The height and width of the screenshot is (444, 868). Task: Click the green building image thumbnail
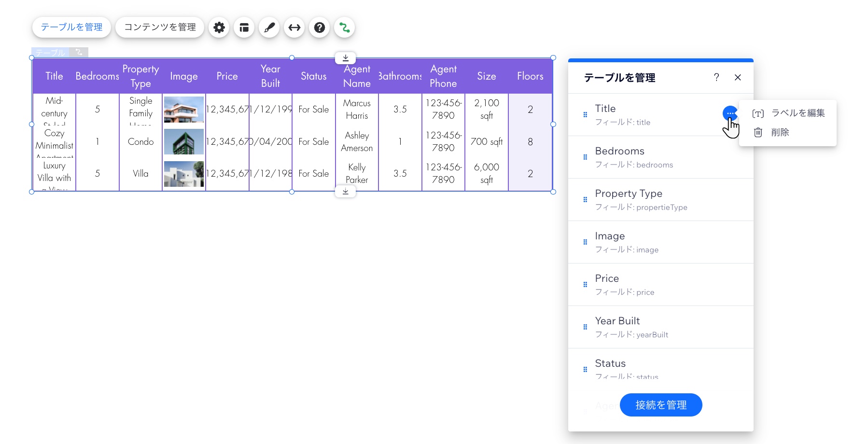[x=184, y=141]
